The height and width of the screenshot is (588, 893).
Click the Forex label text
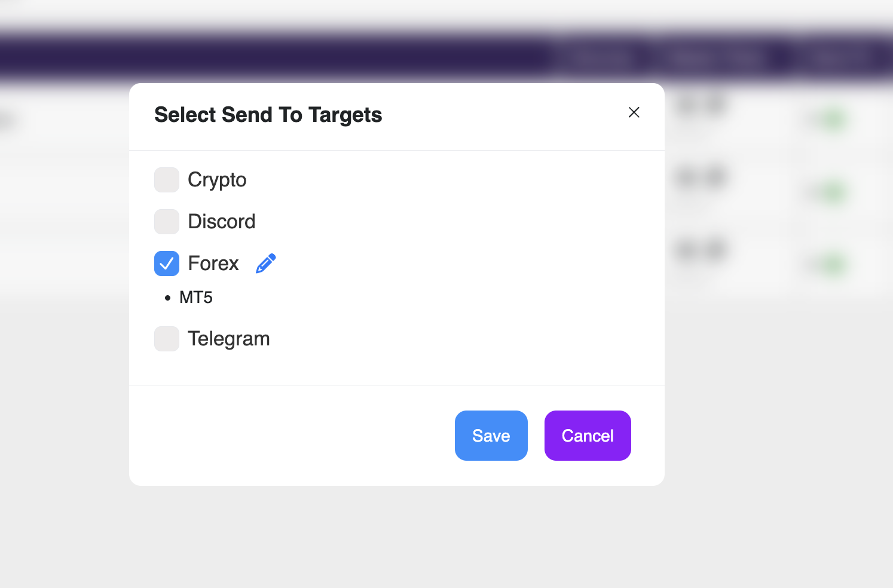pos(213,264)
